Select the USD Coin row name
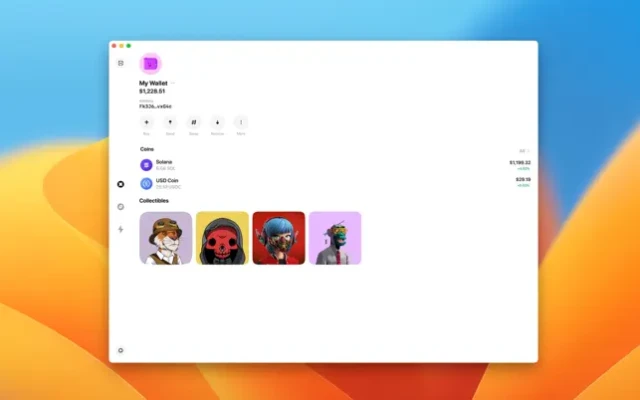This screenshot has width=640, height=400. [167, 180]
